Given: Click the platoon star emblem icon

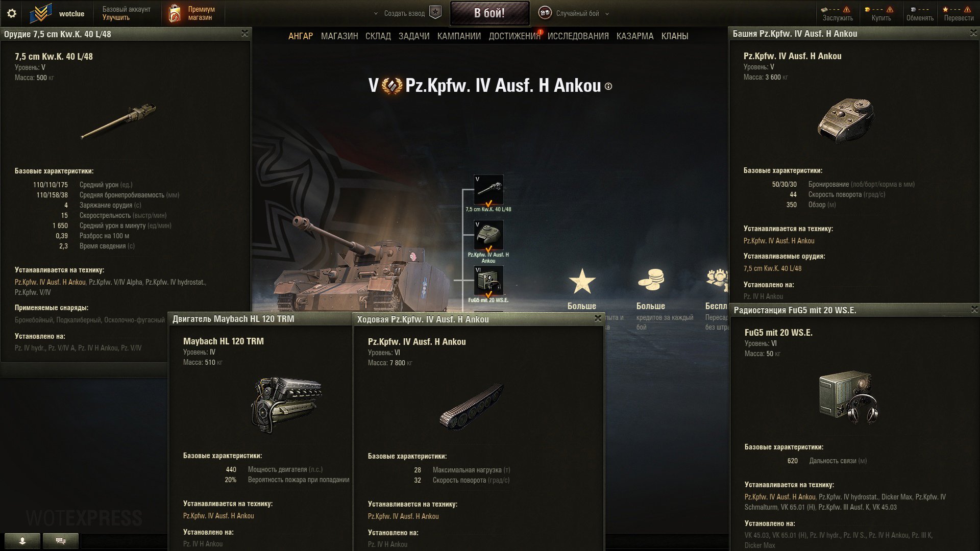Looking at the screenshot, I should pyautogui.click(x=435, y=13).
